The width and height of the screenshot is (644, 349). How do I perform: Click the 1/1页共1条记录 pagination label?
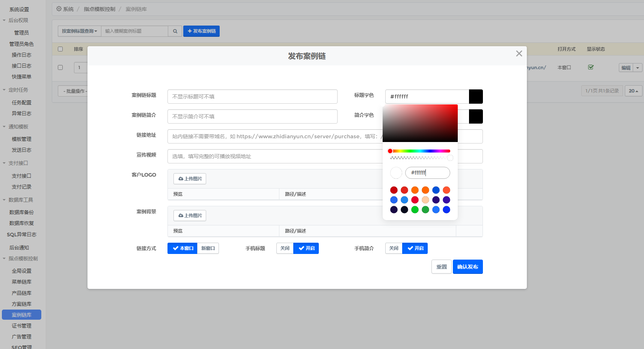(602, 91)
